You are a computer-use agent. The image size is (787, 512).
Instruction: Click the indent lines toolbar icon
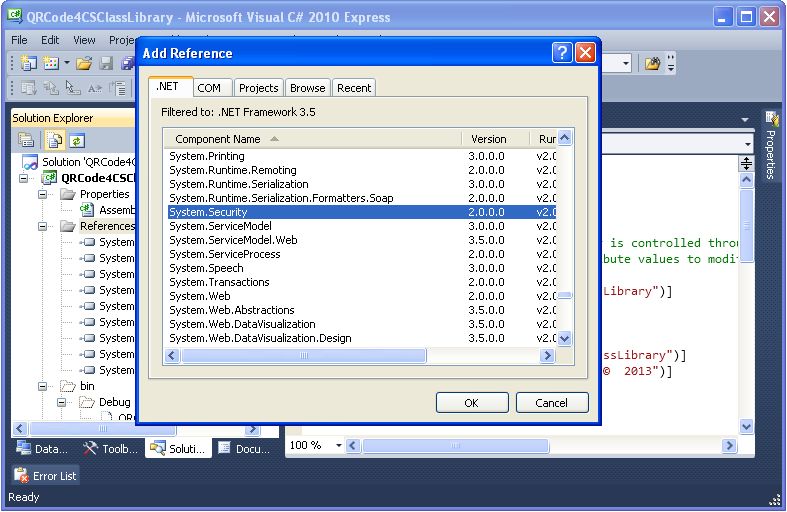pos(117,88)
